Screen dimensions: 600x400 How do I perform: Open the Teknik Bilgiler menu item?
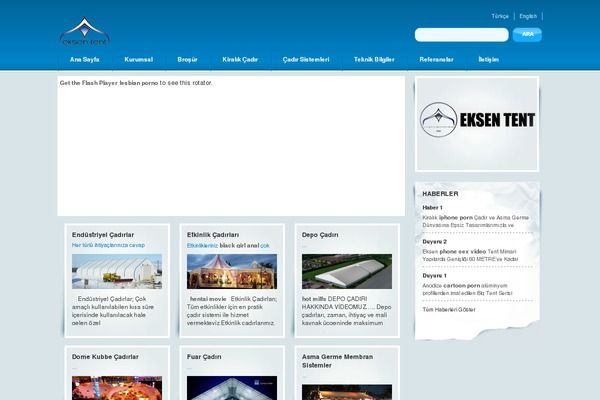tap(374, 60)
